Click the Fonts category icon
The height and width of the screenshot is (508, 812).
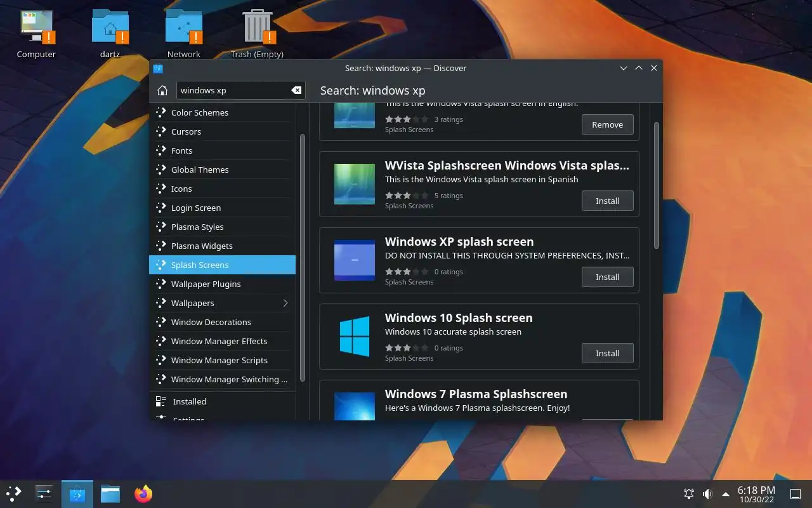[x=160, y=150]
